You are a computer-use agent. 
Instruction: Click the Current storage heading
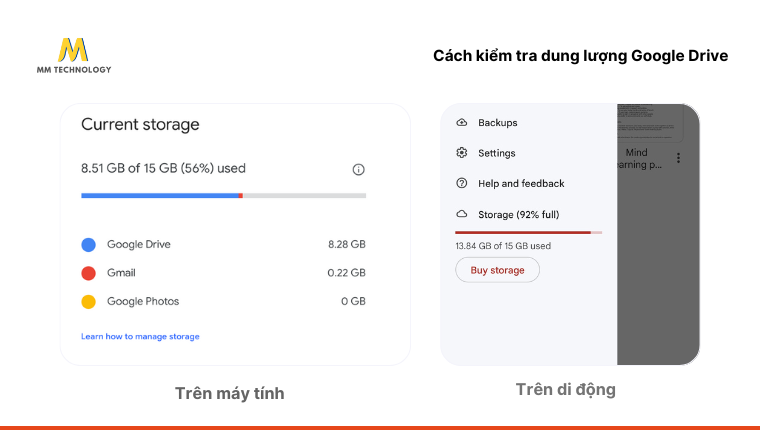(x=140, y=125)
